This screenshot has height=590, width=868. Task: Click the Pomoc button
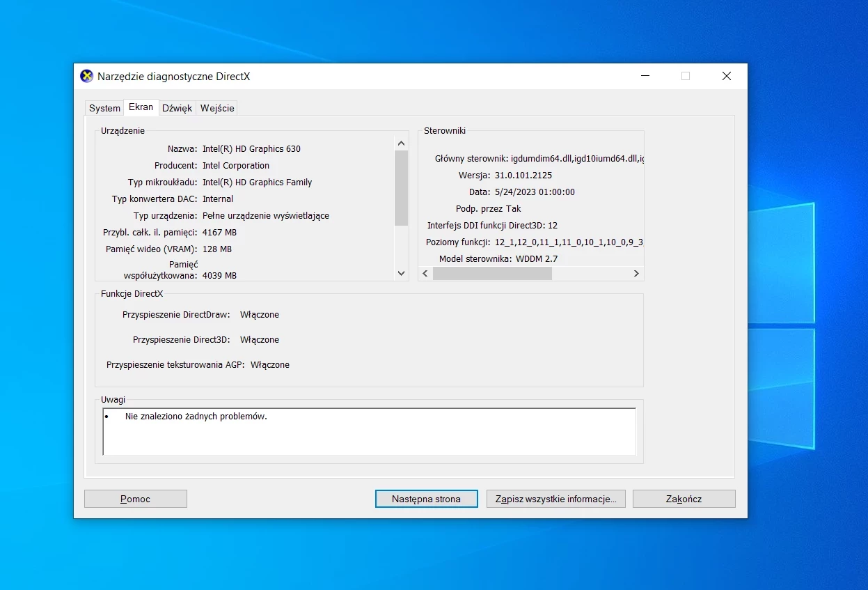[x=136, y=499]
